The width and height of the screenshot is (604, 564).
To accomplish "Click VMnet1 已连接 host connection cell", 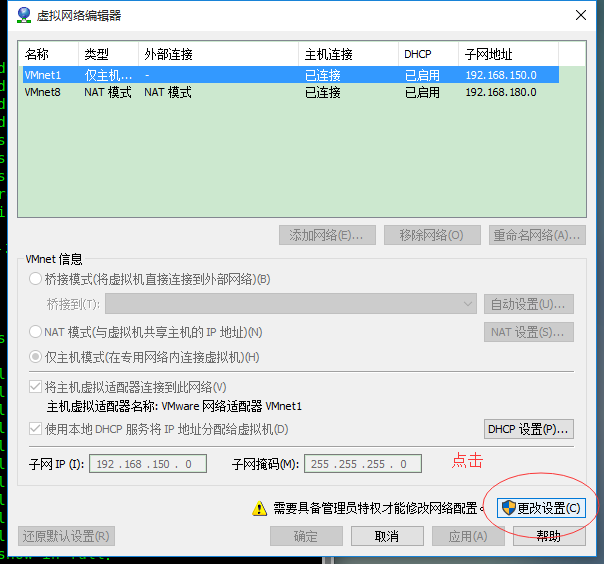I will click(323, 75).
